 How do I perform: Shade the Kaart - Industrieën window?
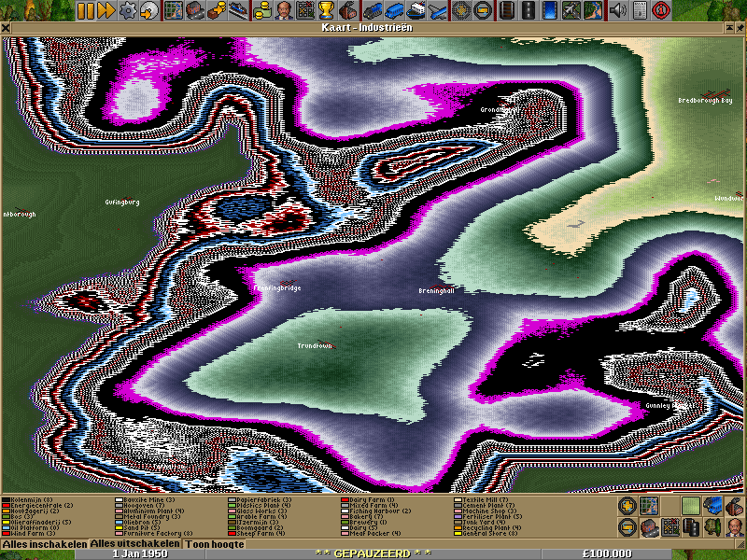pos(729,28)
